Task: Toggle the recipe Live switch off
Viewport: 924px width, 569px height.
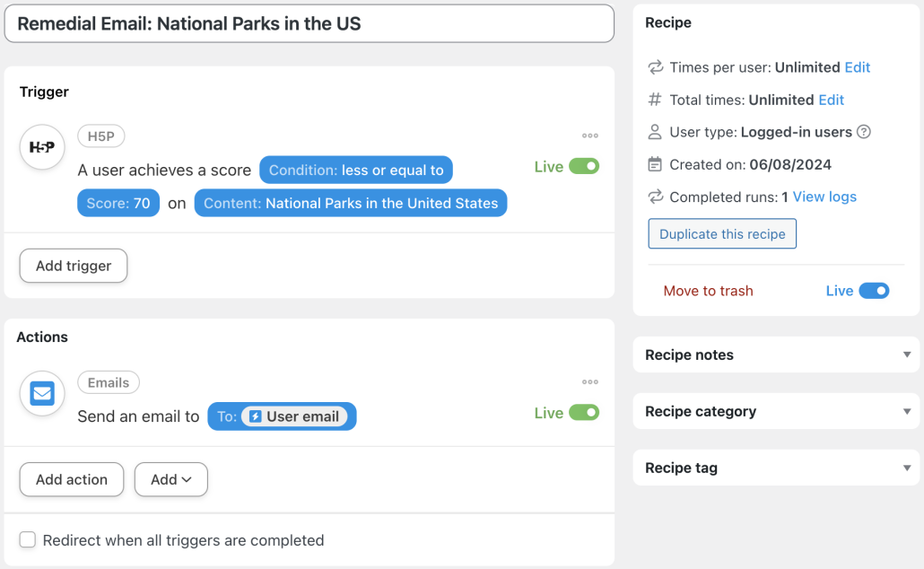Action: (x=874, y=291)
